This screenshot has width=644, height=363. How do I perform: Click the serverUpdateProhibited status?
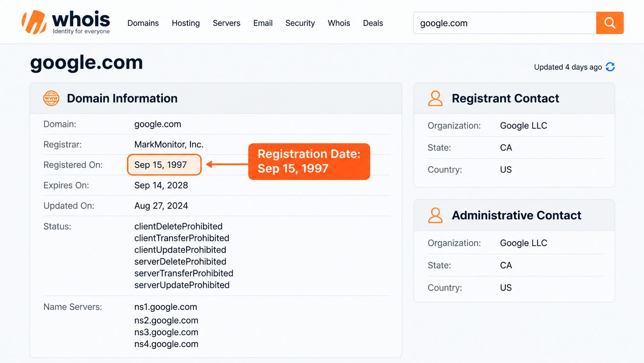[182, 285]
